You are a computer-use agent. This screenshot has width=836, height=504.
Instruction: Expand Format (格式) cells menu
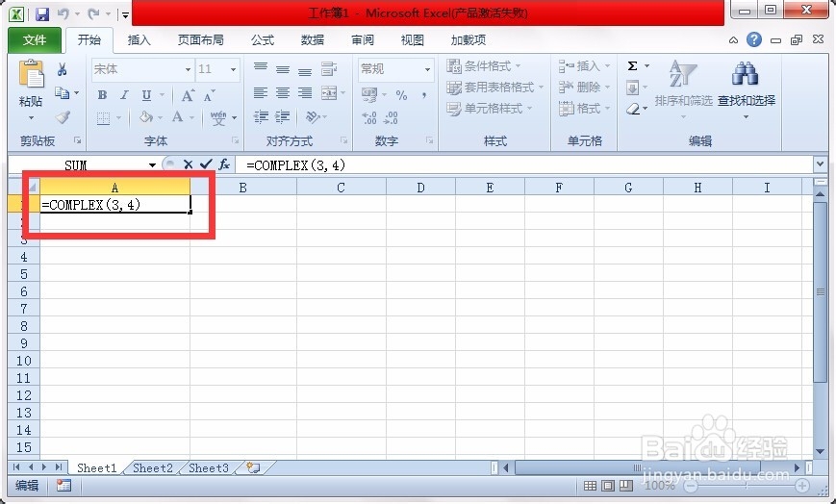pos(607,109)
